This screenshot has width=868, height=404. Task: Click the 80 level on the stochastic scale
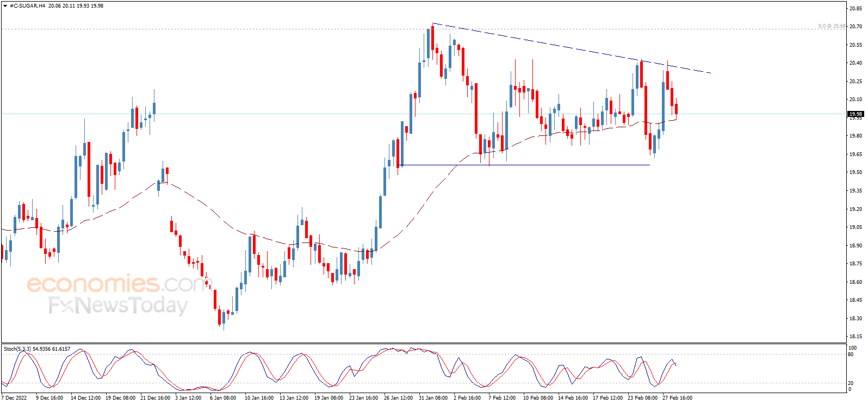[x=851, y=355]
